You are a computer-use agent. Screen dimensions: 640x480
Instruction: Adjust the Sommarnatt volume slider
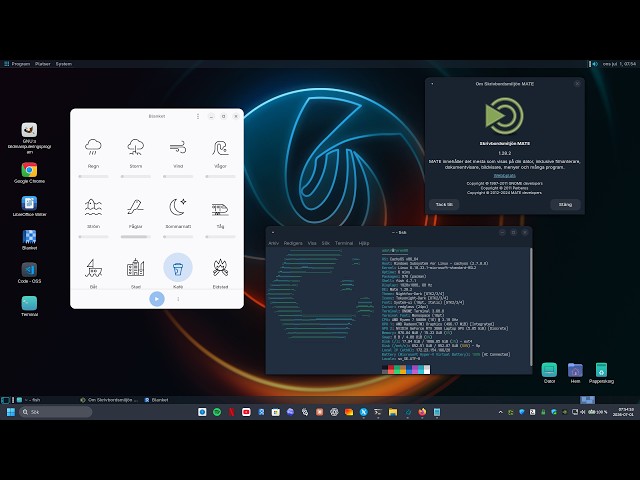click(178, 237)
